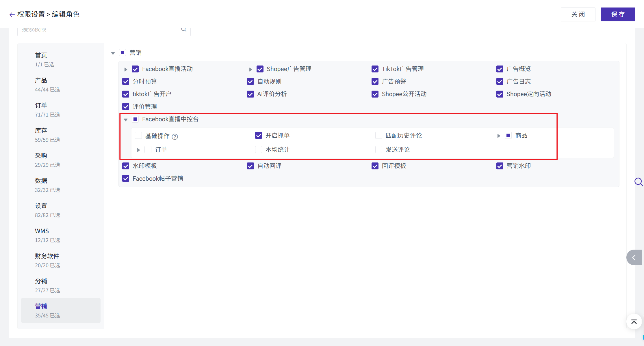
Task: Toggle the 商品 partial checkbox
Action: (508, 135)
